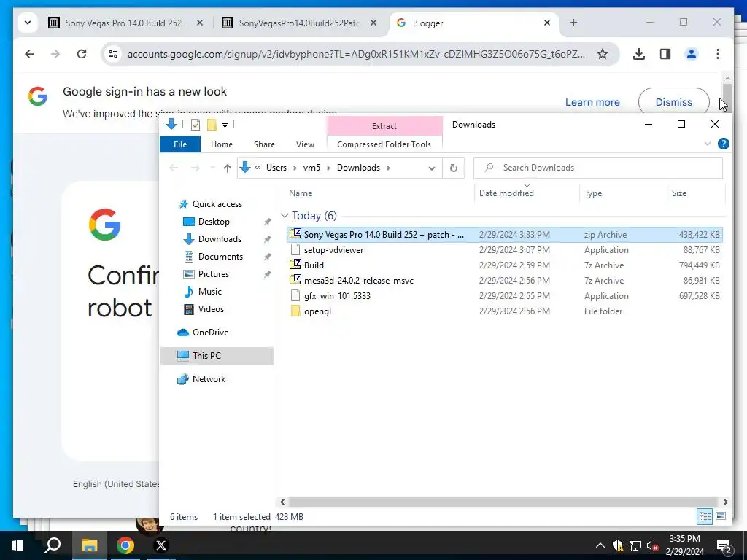Open the Home ribbon tab

click(222, 144)
